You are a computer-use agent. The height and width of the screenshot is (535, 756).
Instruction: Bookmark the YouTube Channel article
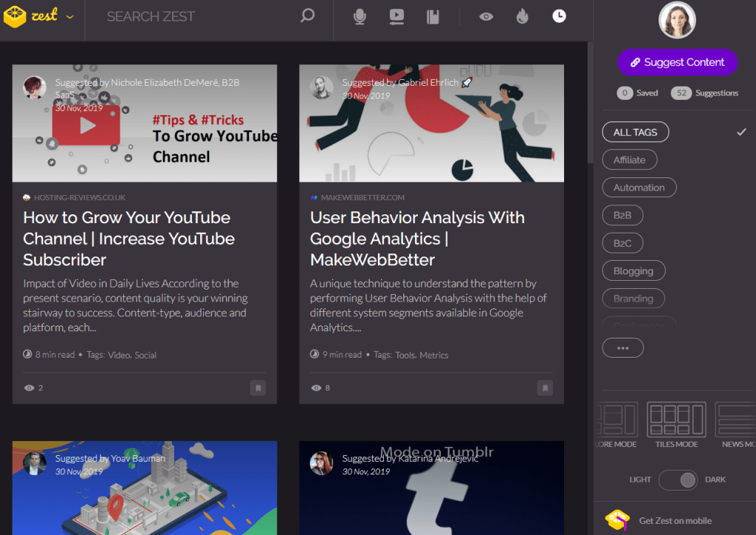[258, 387]
